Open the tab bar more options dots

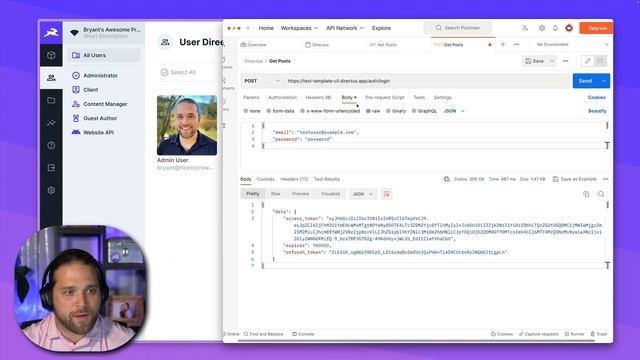point(516,44)
